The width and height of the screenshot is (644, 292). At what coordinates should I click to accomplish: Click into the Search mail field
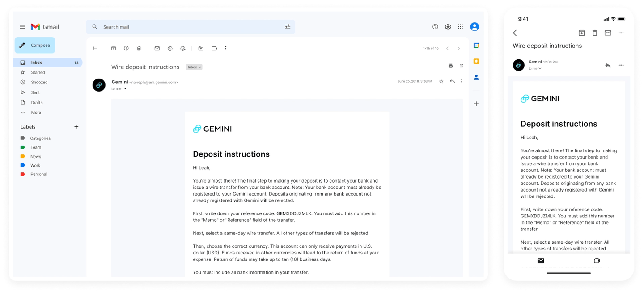[x=190, y=27]
